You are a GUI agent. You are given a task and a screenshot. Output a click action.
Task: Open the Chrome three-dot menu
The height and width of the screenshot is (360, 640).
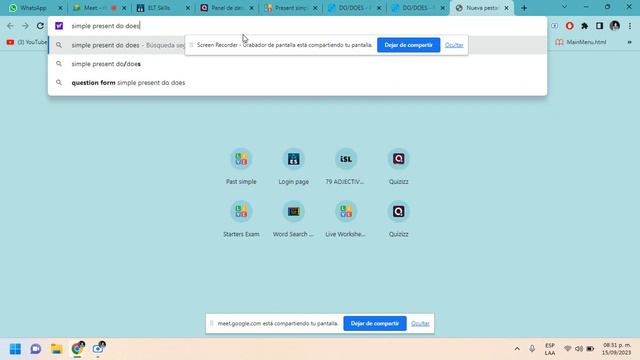(x=630, y=26)
